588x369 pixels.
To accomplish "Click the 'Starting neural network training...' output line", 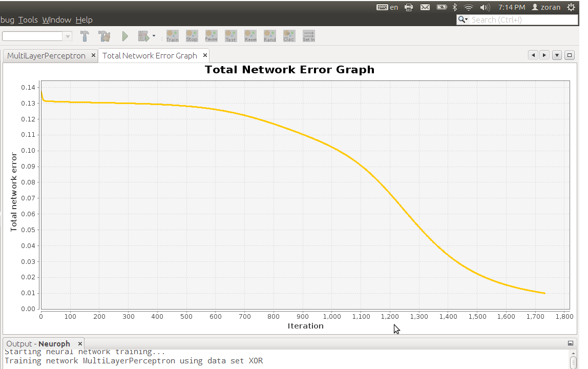I will [85, 352].
